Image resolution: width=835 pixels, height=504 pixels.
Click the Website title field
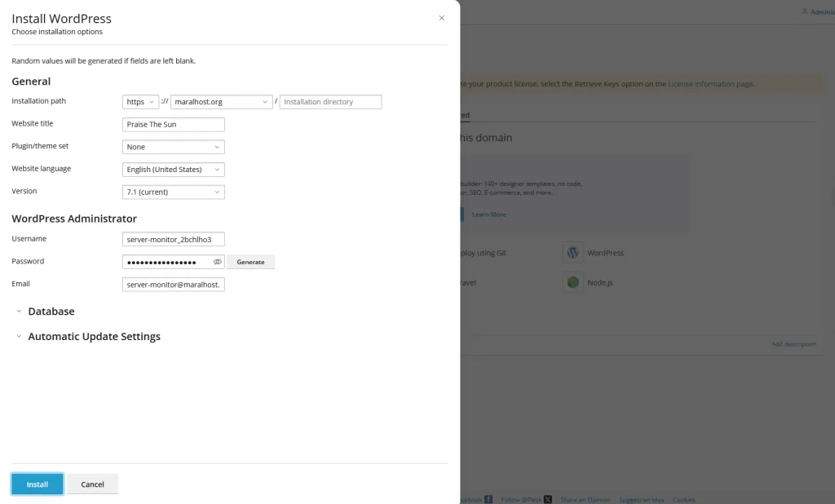pos(174,125)
